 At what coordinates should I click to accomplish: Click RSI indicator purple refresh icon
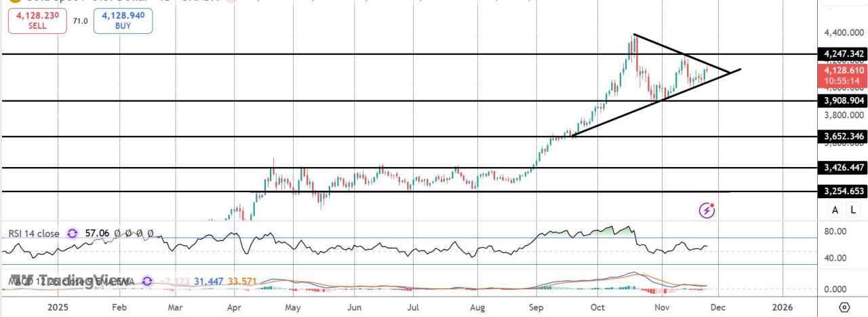(72, 234)
